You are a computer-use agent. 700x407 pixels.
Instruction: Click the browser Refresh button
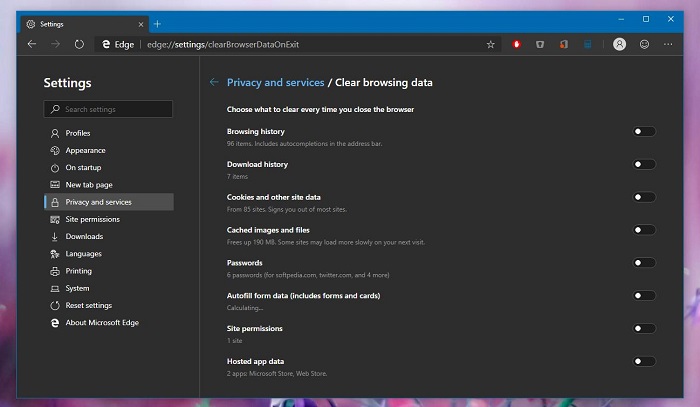(x=79, y=44)
